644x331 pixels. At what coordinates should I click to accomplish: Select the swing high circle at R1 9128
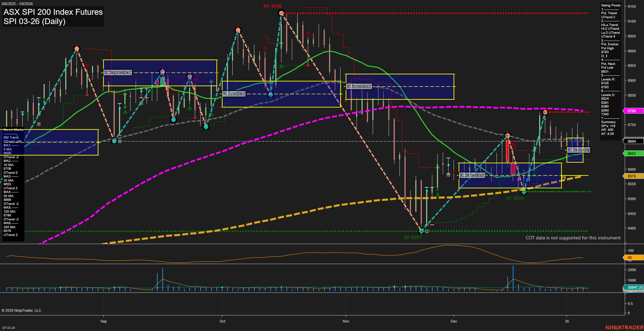[x=281, y=13]
